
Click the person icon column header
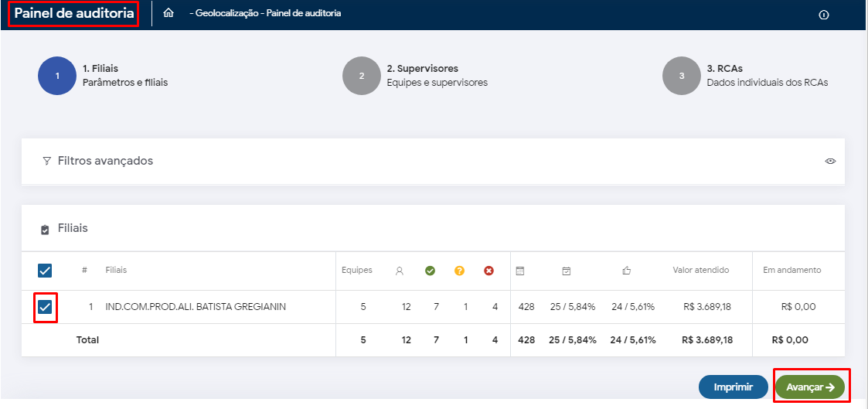(x=400, y=271)
